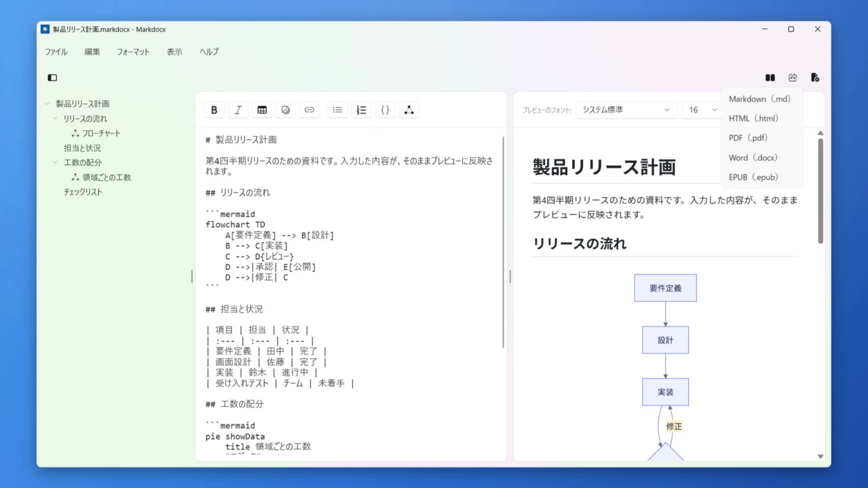Click the 設計 flowchart node in preview
Screen dimensions: 868x488
click(x=666, y=340)
